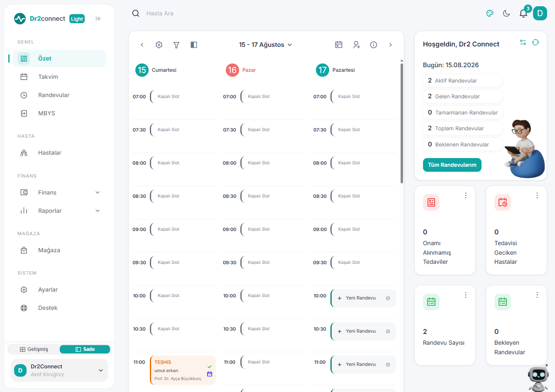555x392 pixels.
Task: Toggle dark mode moon icon
Action: click(506, 13)
